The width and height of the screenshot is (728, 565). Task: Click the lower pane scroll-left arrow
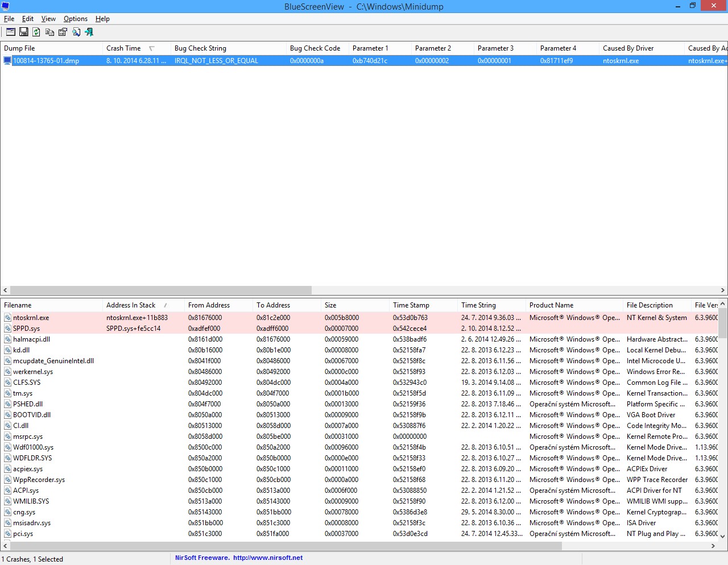5,546
